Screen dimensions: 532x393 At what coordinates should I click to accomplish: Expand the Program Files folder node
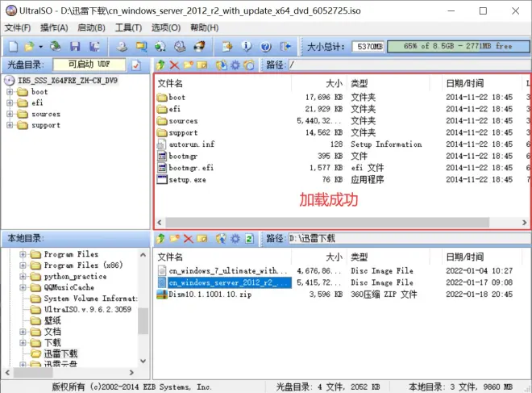[x=23, y=254]
